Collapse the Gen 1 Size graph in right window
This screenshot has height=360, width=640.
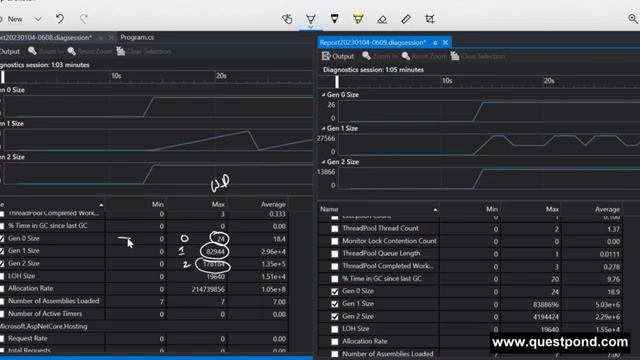[323, 128]
